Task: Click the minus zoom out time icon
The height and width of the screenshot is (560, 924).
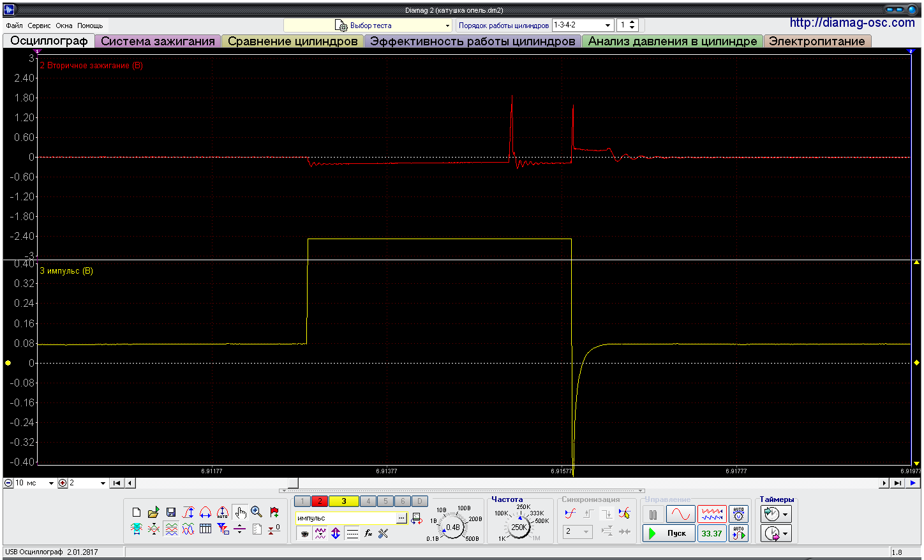Action: click(x=8, y=483)
